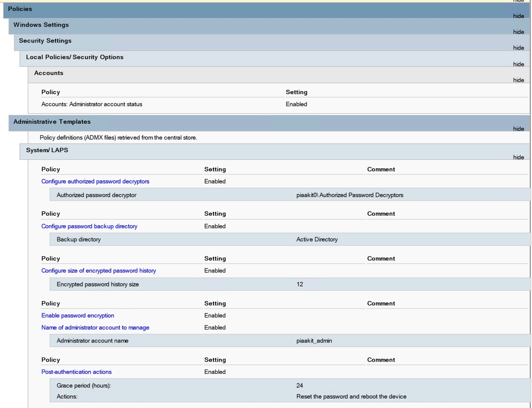Click the Policies section header

click(x=266, y=10)
